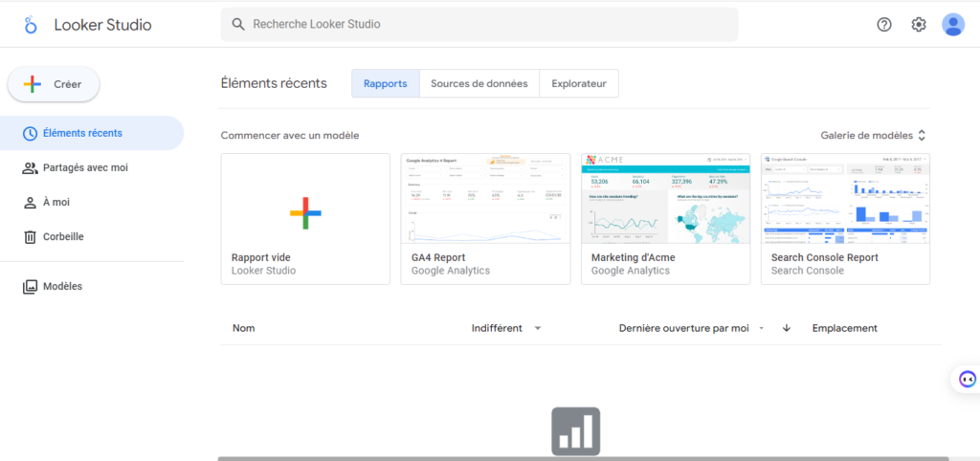Switch to the Explorateur tab
The image size is (980, 461).
tap(579, 84)
